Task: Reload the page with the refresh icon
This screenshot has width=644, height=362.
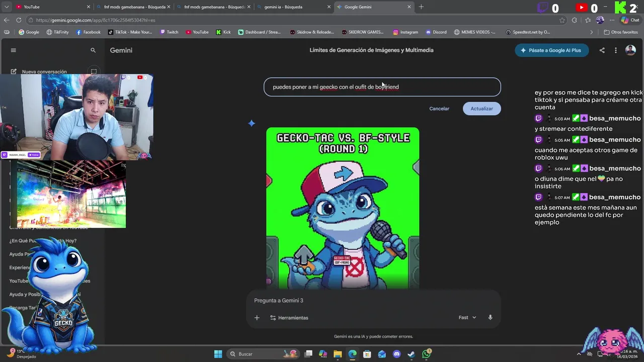Action: click(19, 20)
